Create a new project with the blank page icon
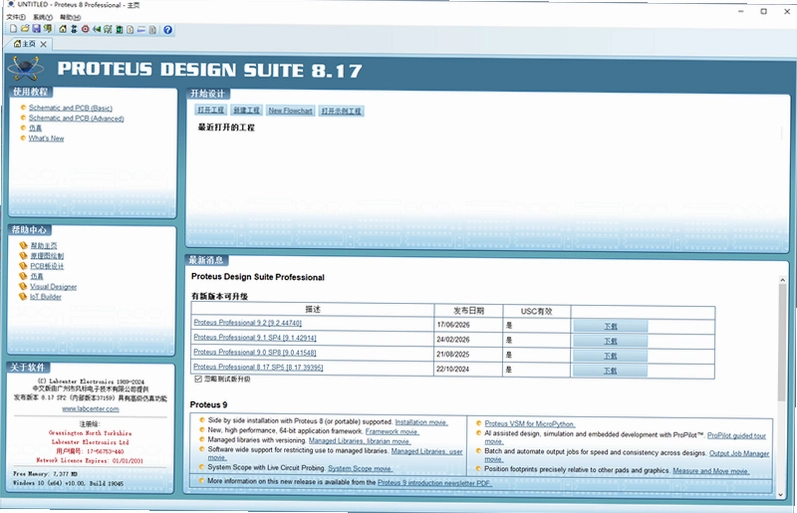The height and width of the screenshot is (513, 797). 14,29
